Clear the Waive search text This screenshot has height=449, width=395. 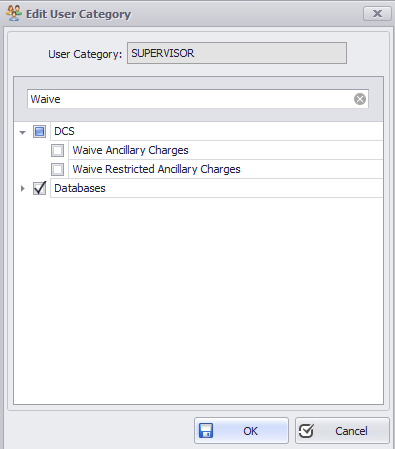click(x=360, y=99)
